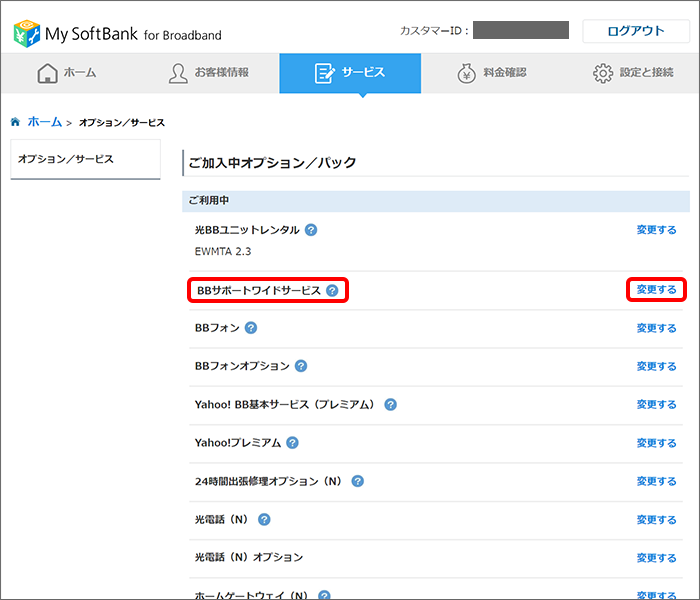
Task: Open the 設定と接続 tab
Action: [633, 73]
